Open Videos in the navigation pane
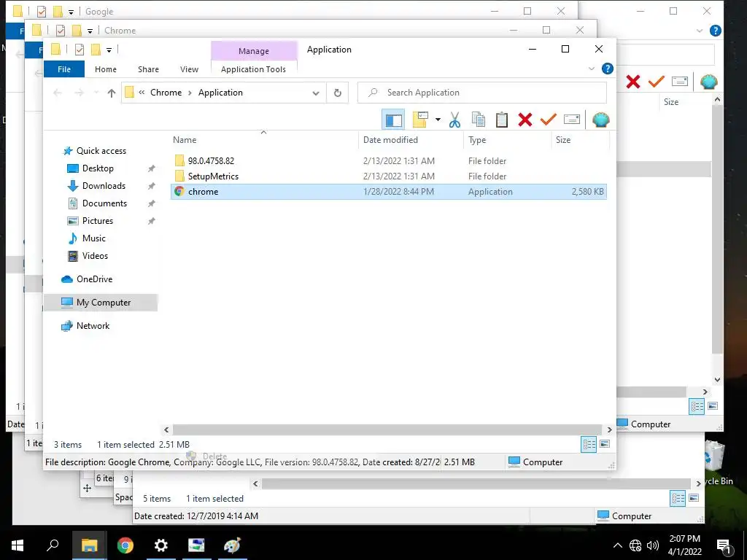 95,256
